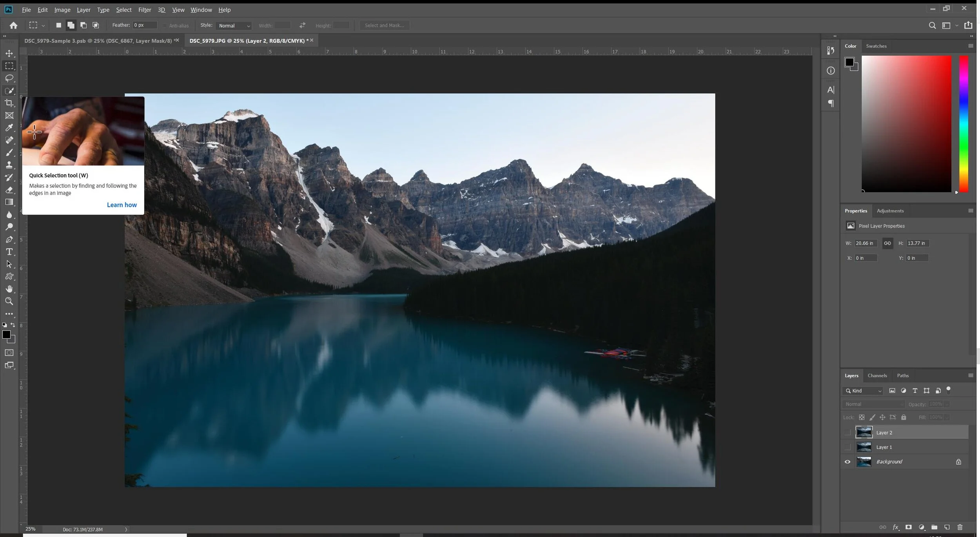The height and width of the screenshot is (537, 980).
Task: Select the Eyedropper tool
Action: click(x=9, y=128)
